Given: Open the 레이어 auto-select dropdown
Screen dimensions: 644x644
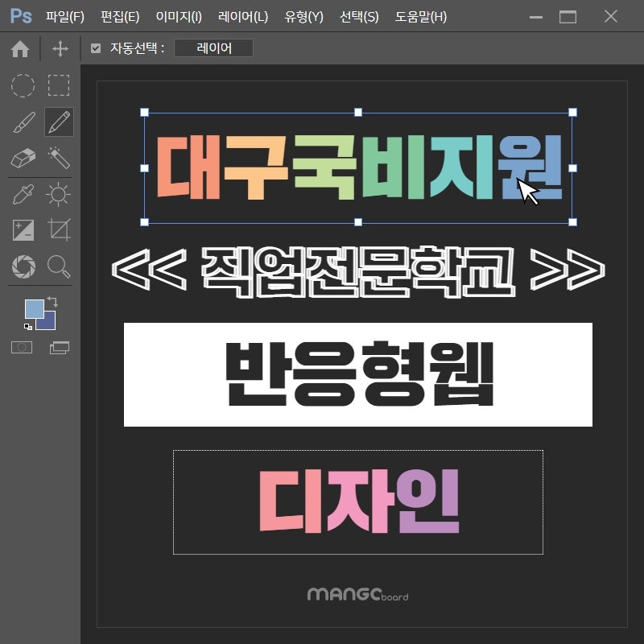Looking at the screenshot, I should (x=213, y=48).
